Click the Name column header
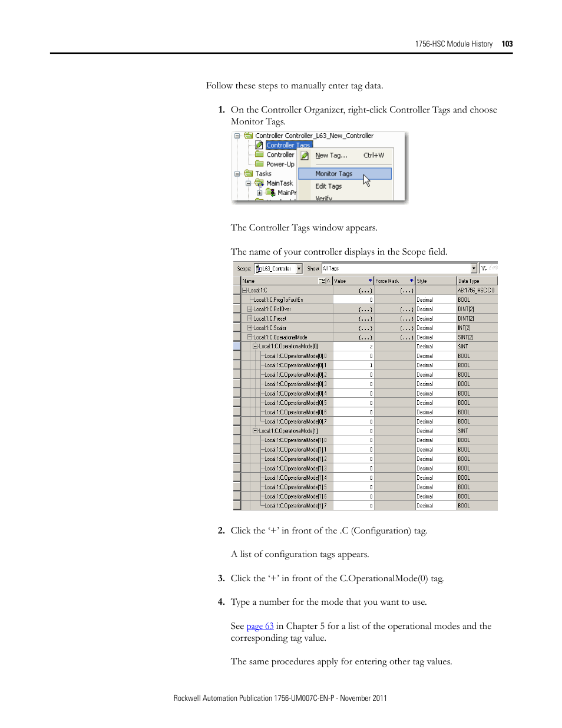 point(287,281)
